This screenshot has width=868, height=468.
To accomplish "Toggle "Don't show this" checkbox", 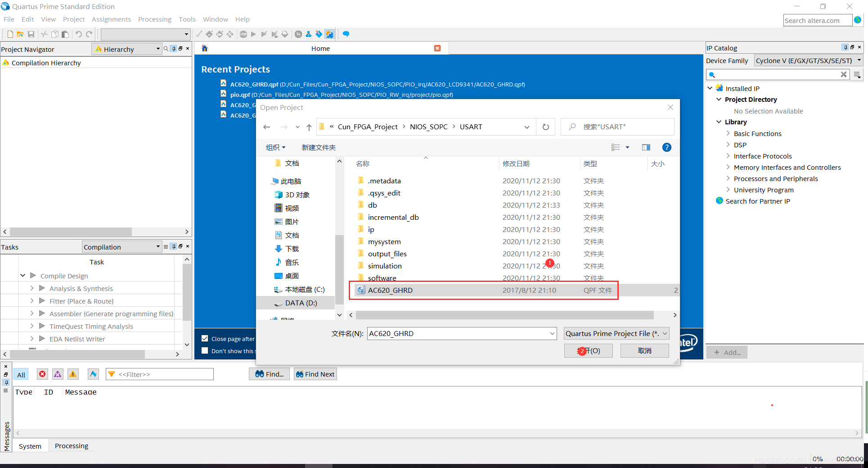I will 205,351.
